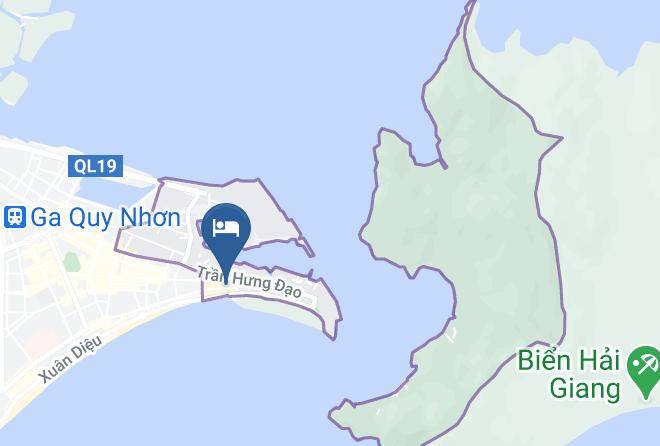This screenshot has height=446, width=660.
Task: Click the blue hotel bed map pin
Action: pos(226,236)
